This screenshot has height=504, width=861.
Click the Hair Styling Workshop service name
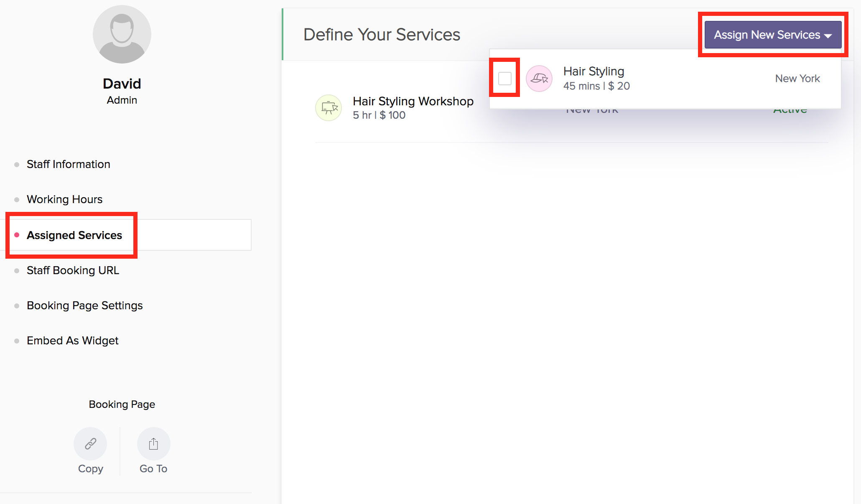coord(413,101)
